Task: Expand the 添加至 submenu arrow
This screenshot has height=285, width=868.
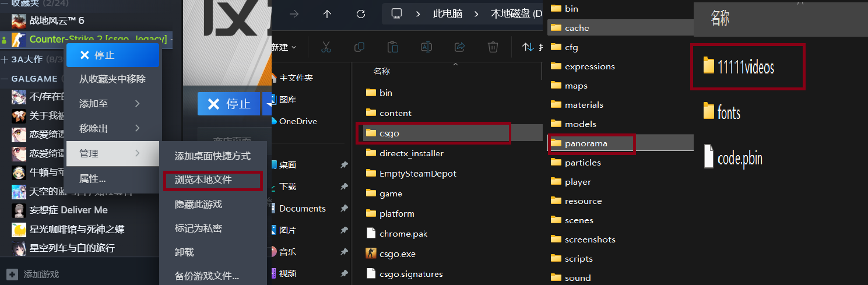Action: pos(138,104)
